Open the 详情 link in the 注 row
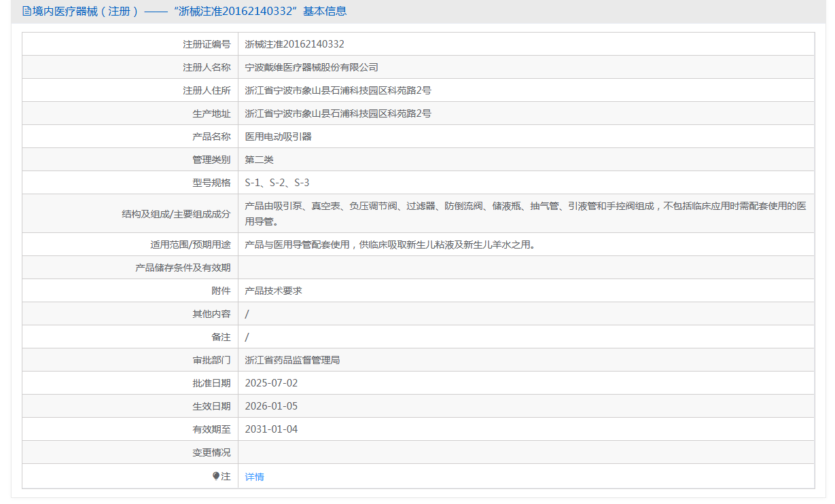Image resolution: width=835 pixels, height=504 pixels. point(255,477)
